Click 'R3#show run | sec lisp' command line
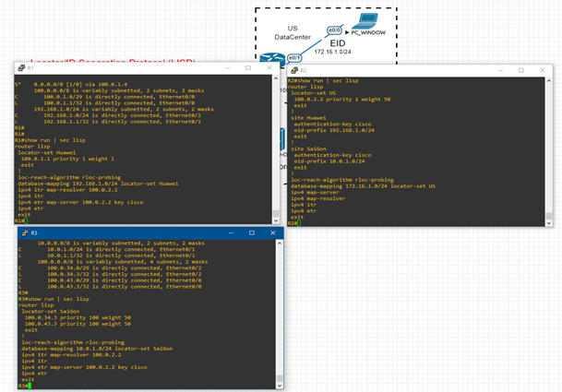 tap(54, 299)
